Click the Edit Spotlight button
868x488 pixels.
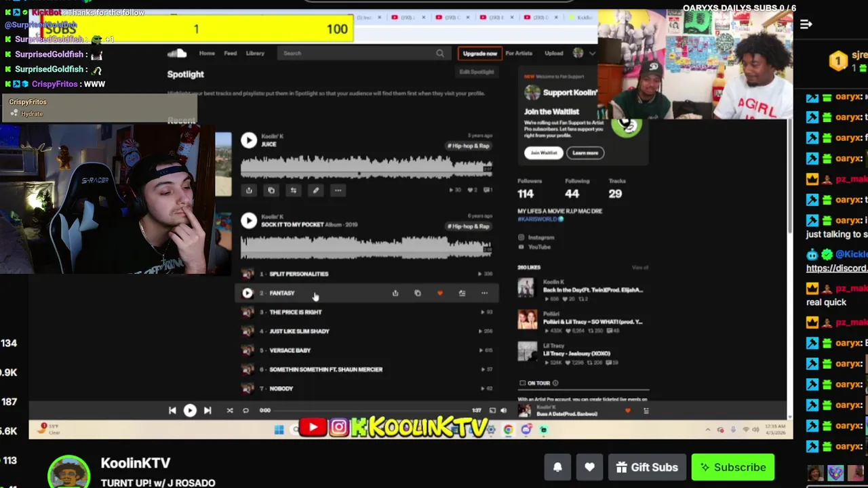(477, 72)
